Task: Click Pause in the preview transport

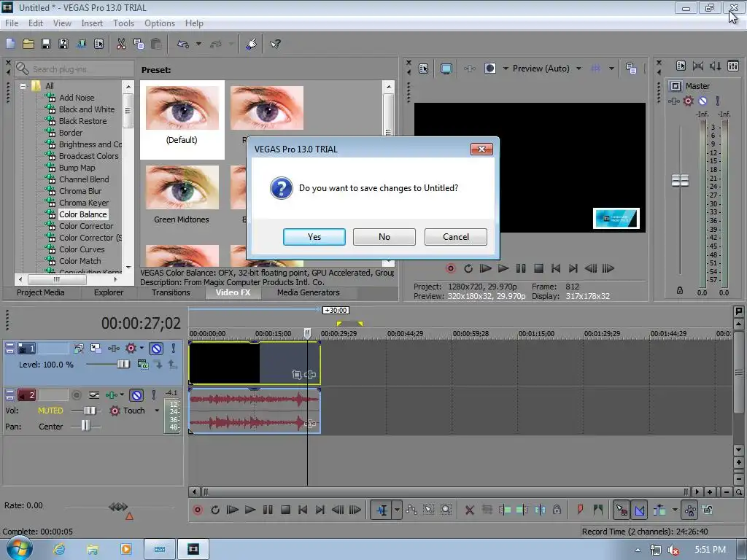Action: (521, 268)
